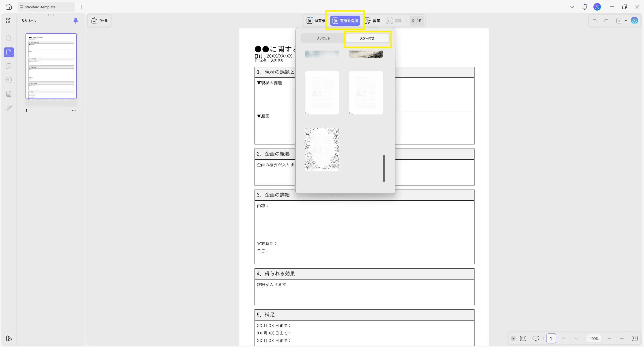Click the grid/home icon at sidebar top
The height and width of the screenshot is (347, 644).
point(9,21)
